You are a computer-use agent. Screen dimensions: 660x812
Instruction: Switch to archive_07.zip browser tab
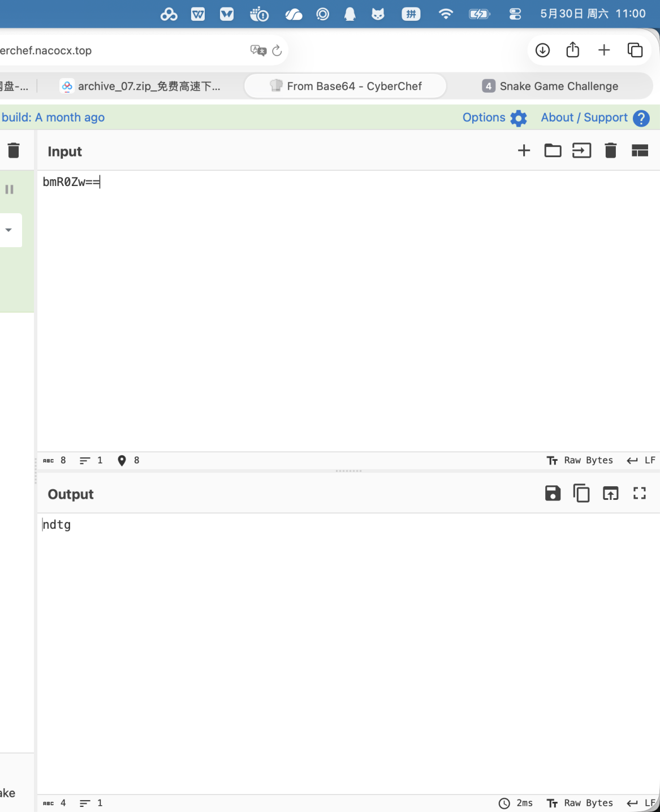tap(140, 86)
